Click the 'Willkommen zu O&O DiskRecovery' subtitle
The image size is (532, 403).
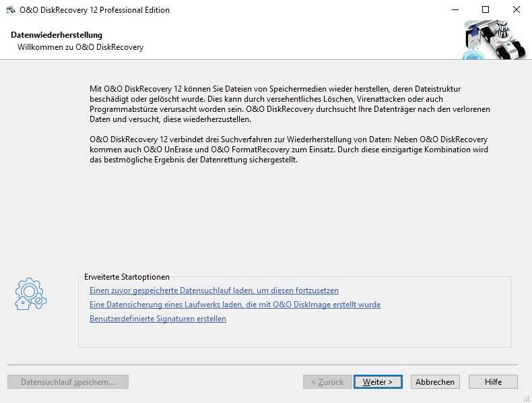[x=80, y=47]
